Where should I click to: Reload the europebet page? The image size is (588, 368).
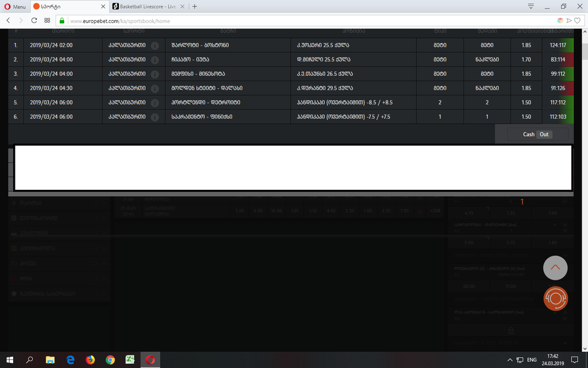tap(34, 21)
